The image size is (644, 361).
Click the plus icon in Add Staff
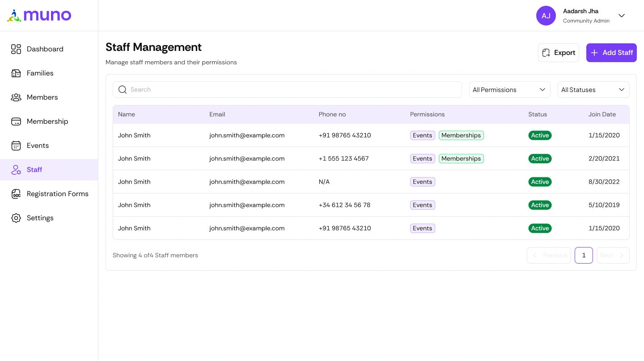pos(594,53)
